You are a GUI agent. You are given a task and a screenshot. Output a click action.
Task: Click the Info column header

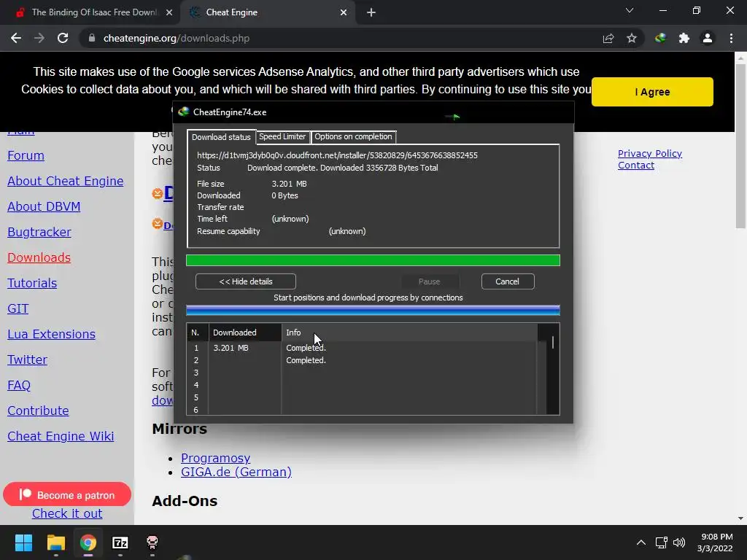pyautogui.click(x=409, y=332)
